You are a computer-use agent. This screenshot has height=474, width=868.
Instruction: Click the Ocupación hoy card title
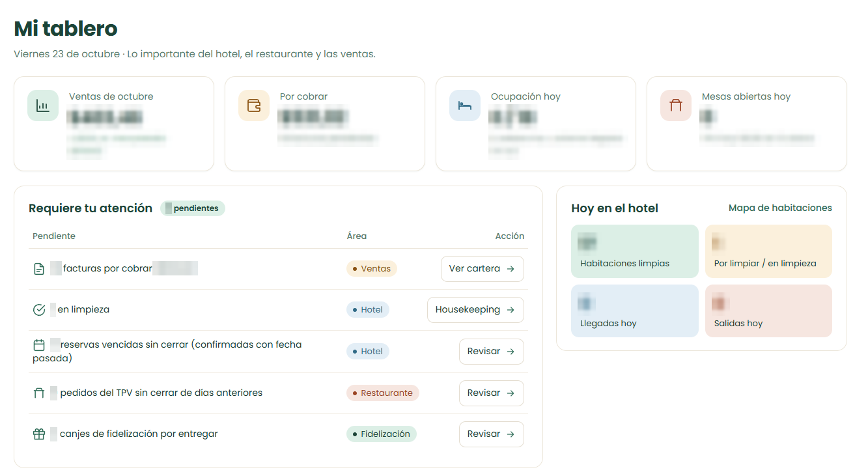pos(525,97)
